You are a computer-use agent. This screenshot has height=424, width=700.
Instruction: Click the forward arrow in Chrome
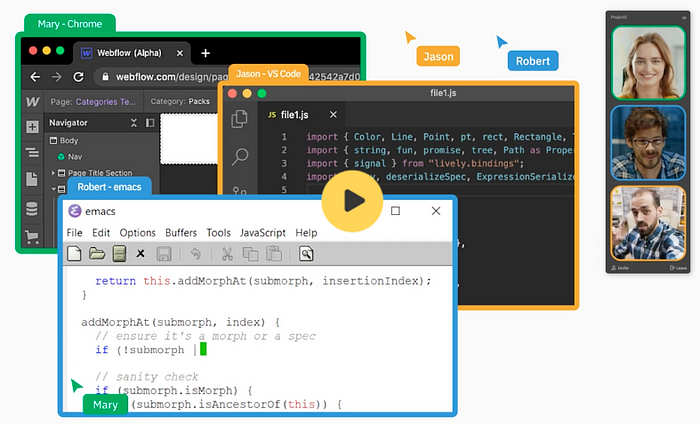coord(57,77)
